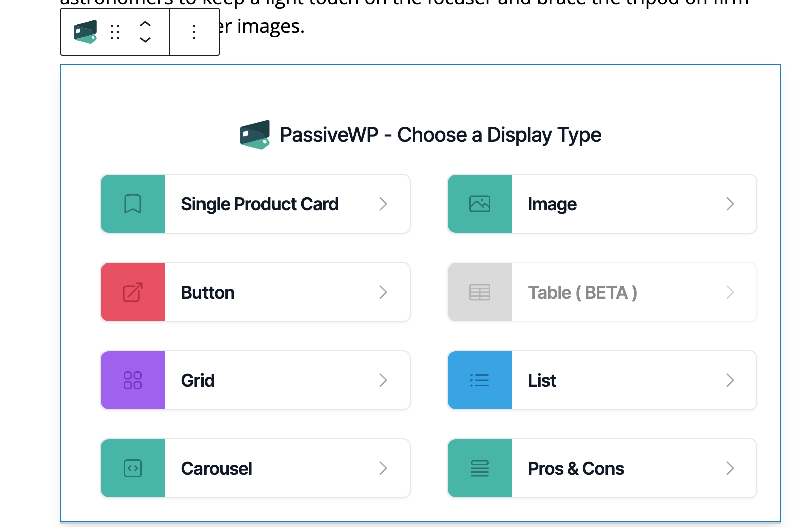The image size is (812, 527).
Task: Choose the List display type label
Action: (542, 381)
